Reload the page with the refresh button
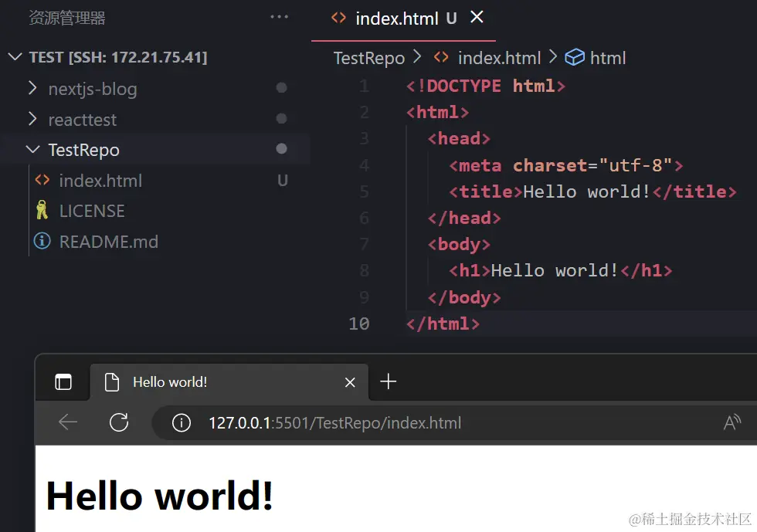 coord(119,422)
